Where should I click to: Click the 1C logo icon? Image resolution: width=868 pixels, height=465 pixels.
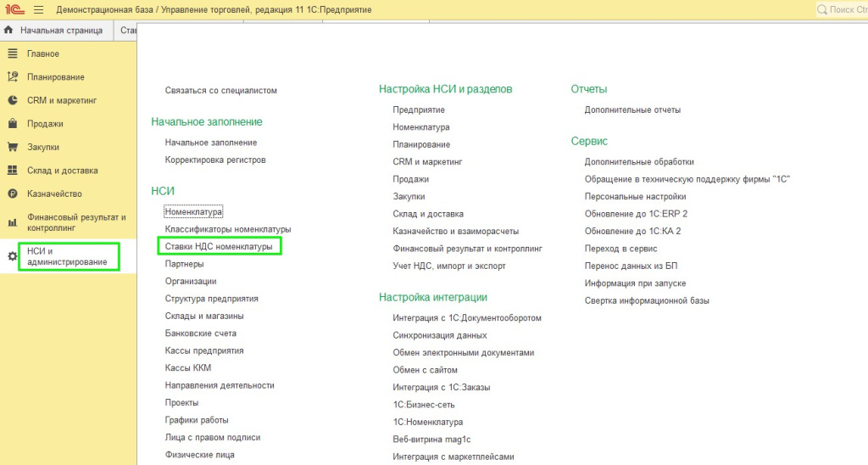click(14, 9)
